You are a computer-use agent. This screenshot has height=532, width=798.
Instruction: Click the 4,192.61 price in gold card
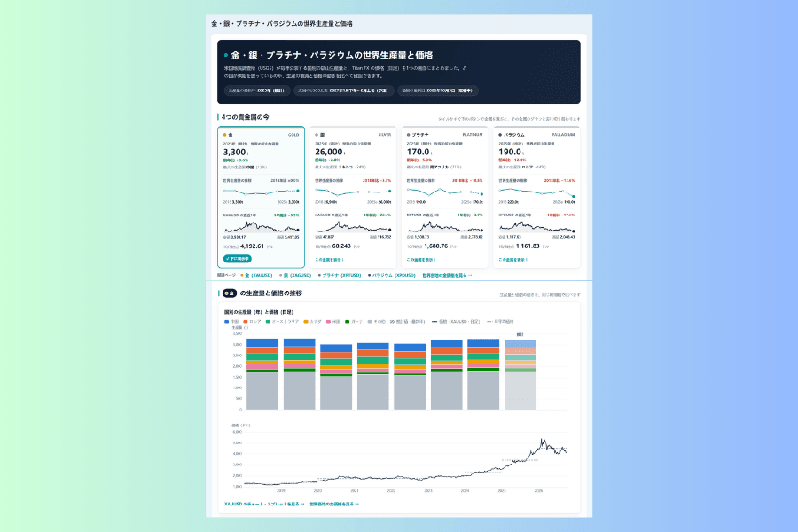point(252,246)
